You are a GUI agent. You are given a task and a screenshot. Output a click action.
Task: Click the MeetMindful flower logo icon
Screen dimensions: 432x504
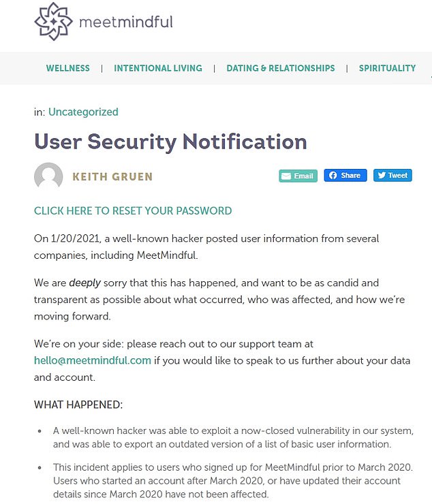[x=53, y=22]
